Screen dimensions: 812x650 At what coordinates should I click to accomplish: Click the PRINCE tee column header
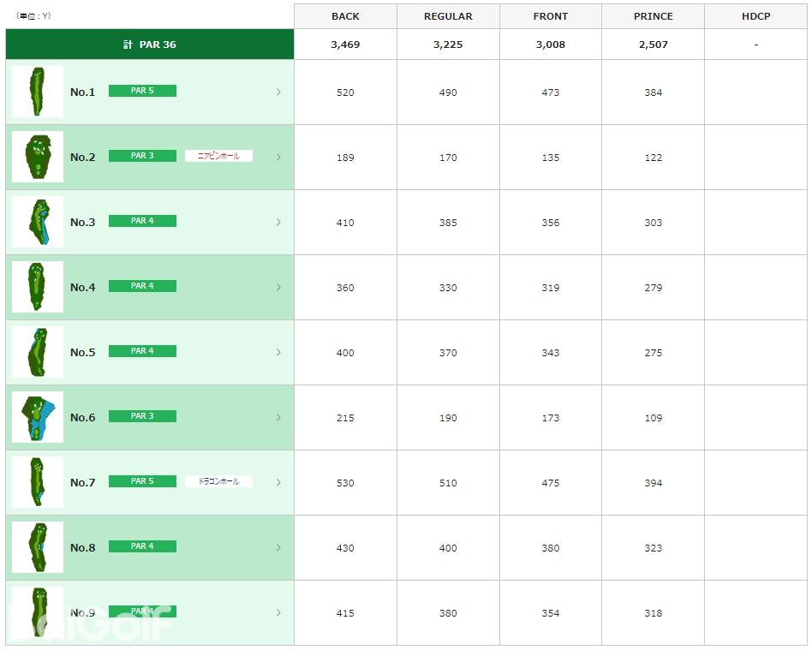(x=653, y=16)
